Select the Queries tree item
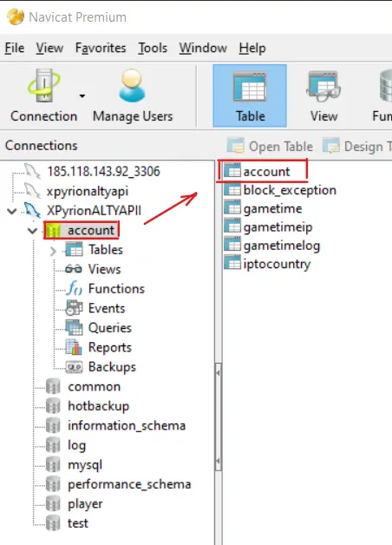Viewport: 392px width, 545px height. pos(110,328)
